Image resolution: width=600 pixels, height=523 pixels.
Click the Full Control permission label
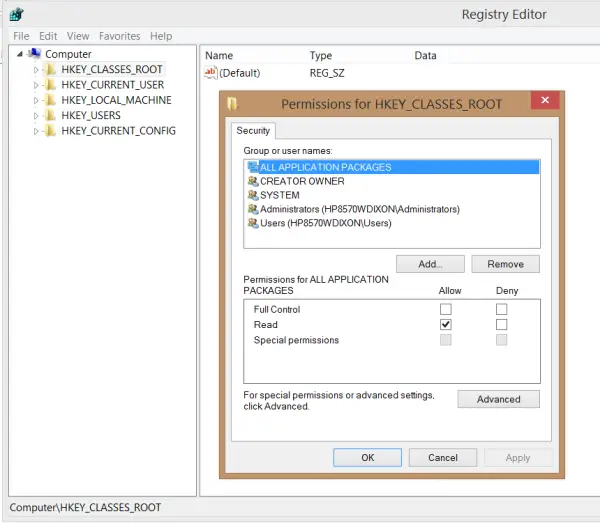pos(277,309)
